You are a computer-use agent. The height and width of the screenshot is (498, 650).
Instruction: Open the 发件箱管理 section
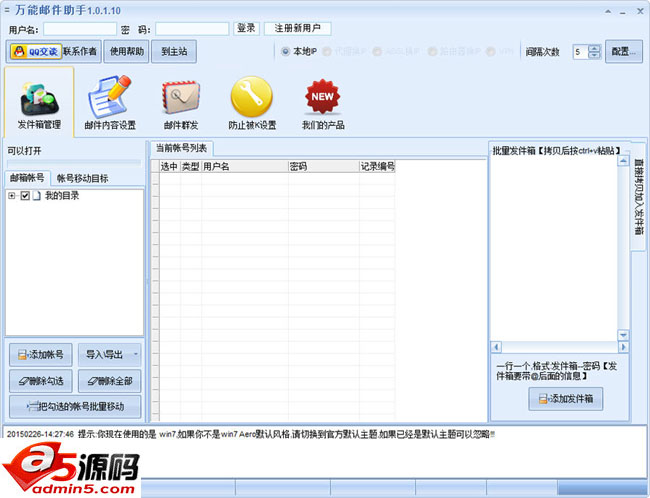39,102
